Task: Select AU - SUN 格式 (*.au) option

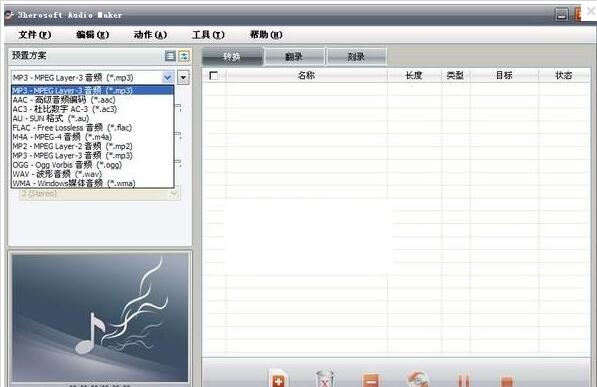Action: tap(93, 118)
